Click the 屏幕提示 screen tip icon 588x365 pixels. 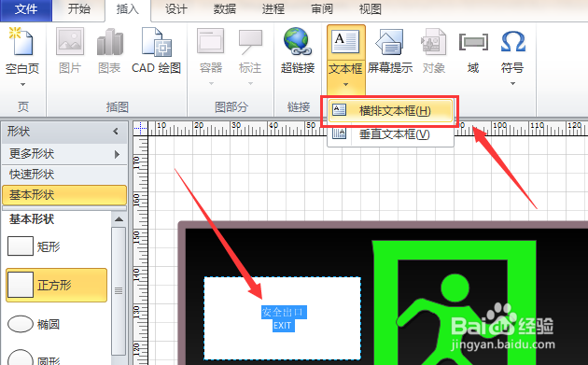pos(390,41)
